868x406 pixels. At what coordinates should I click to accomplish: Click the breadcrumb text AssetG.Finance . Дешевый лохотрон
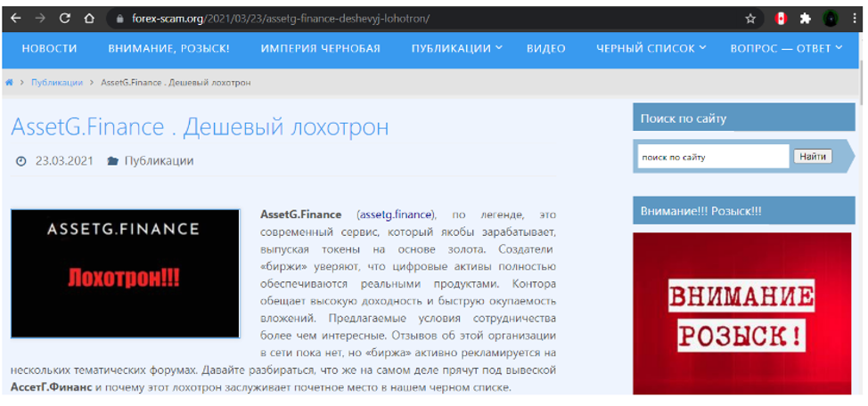[x=176, y=83]
